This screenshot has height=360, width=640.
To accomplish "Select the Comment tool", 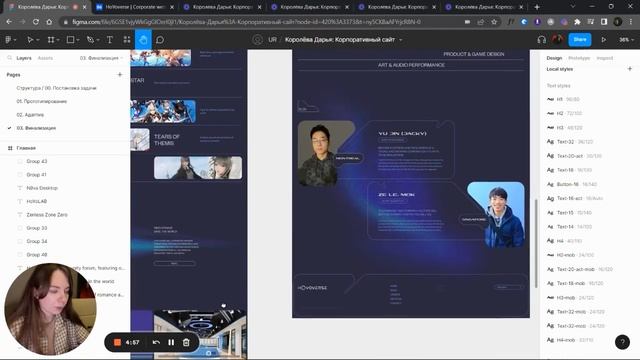I will [x=160, y=40].
